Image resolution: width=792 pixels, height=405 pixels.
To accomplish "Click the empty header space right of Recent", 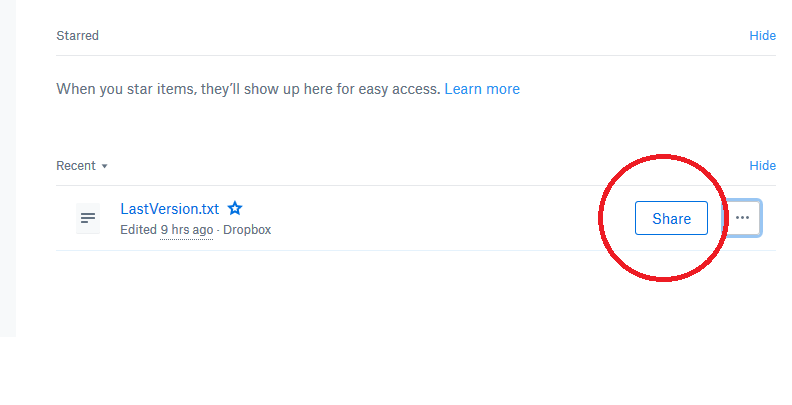I will click(x=427, y=166).
